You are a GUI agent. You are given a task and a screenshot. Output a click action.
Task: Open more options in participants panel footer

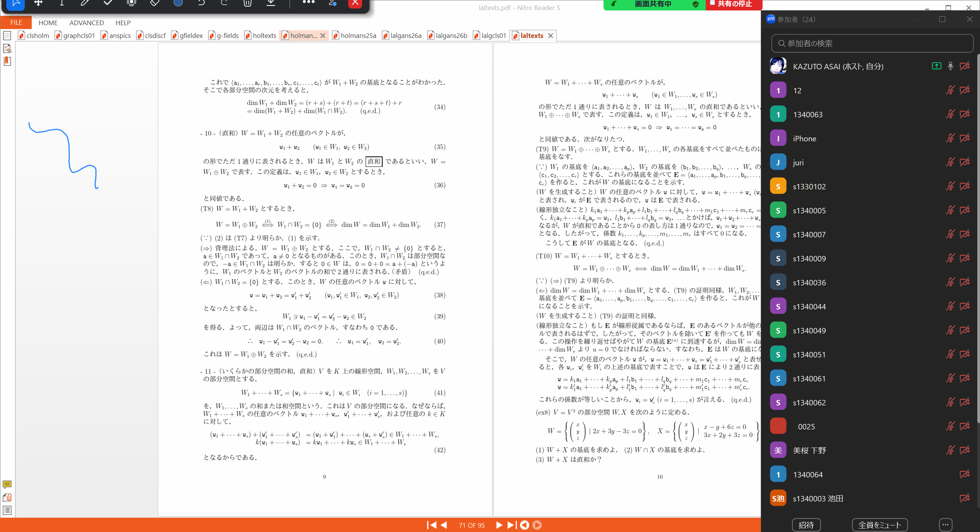tap(946, 525)
